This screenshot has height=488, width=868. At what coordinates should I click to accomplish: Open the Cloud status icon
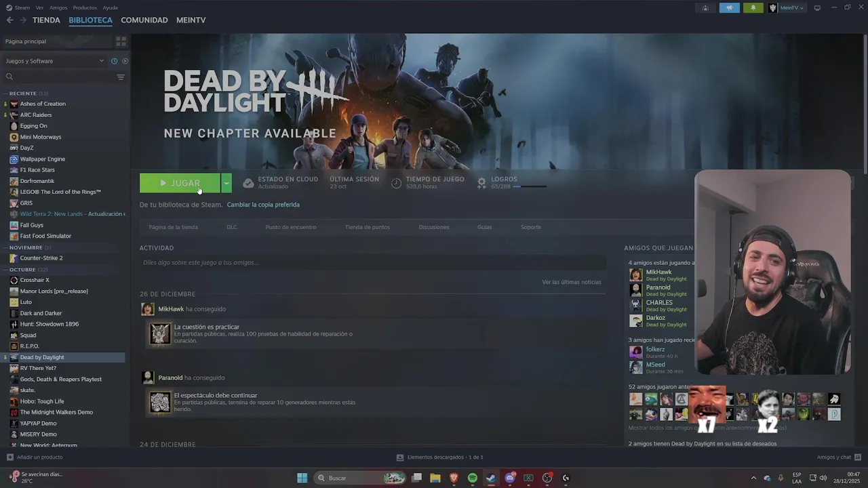(248, 183)
